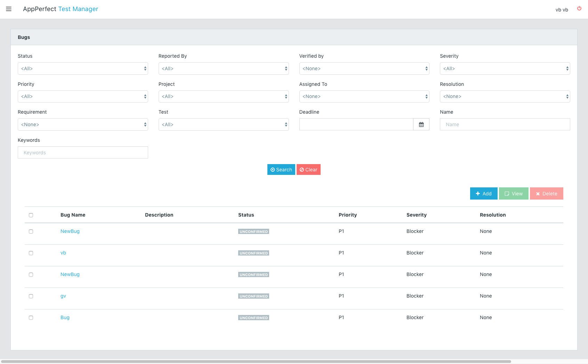Check the box for bug vb
588x364 pixels.
pyautogui.click(x=31, y=253)
